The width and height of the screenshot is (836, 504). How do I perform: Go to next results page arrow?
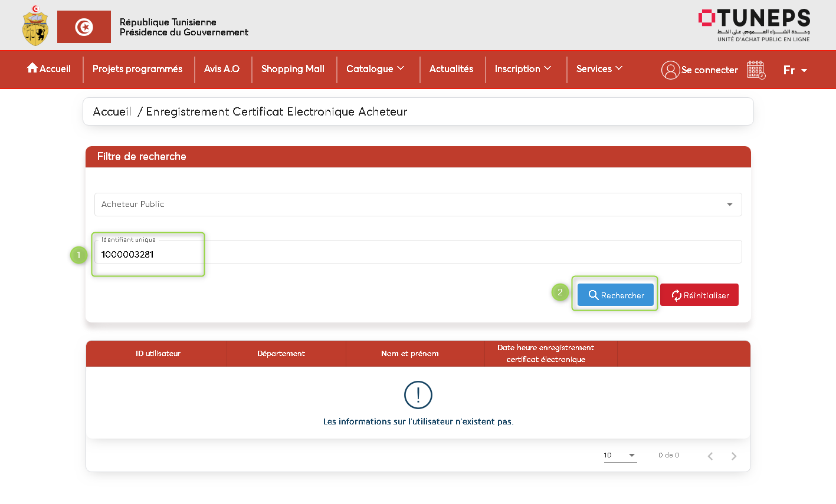coord(733,456)
